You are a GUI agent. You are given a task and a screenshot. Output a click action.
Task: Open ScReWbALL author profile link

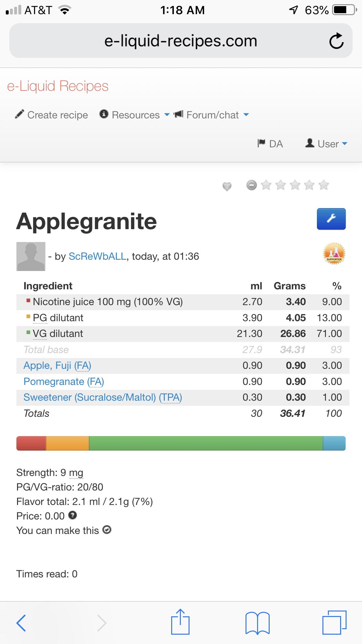pyautogui.click(x=97, y=256)
